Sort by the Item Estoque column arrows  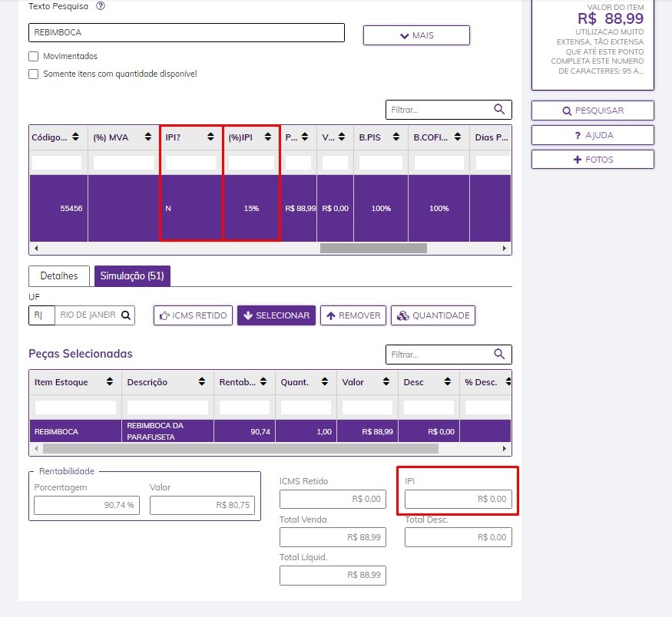pos(110,381)
